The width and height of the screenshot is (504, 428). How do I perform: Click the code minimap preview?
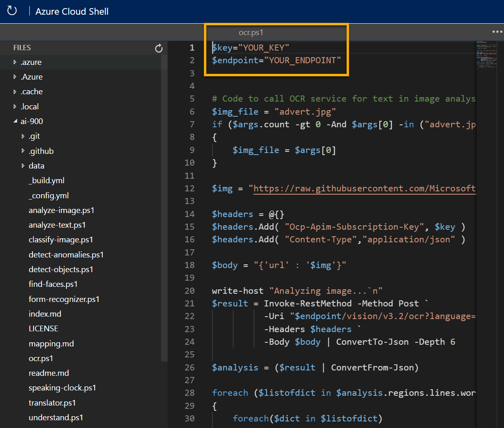click(x=486, y=55)
